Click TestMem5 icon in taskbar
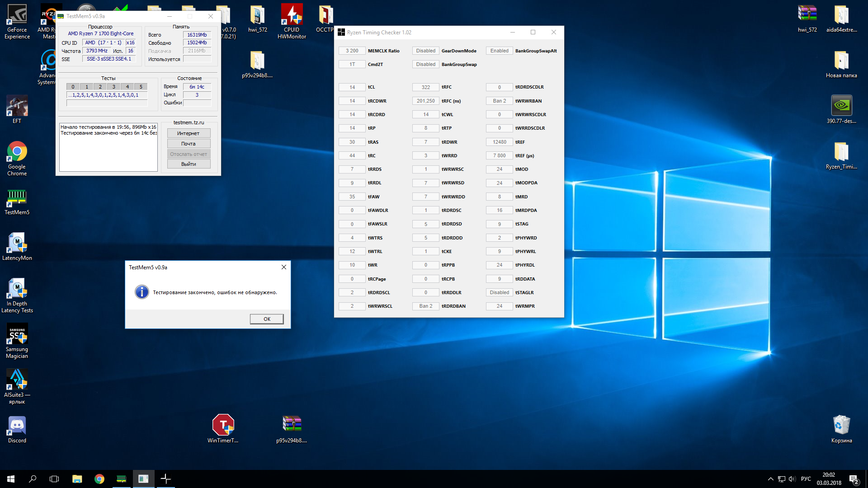868x488 pixels. click(121, 479)
